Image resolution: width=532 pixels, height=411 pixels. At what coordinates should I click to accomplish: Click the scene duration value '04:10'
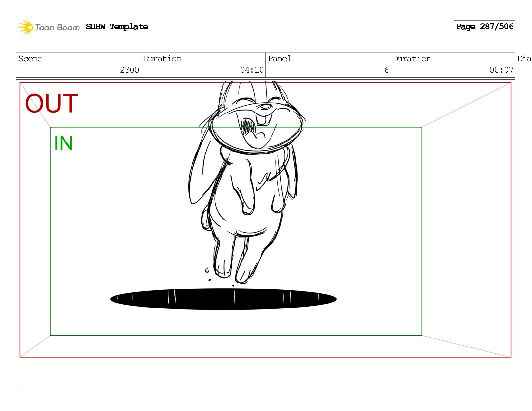point(252,70)
